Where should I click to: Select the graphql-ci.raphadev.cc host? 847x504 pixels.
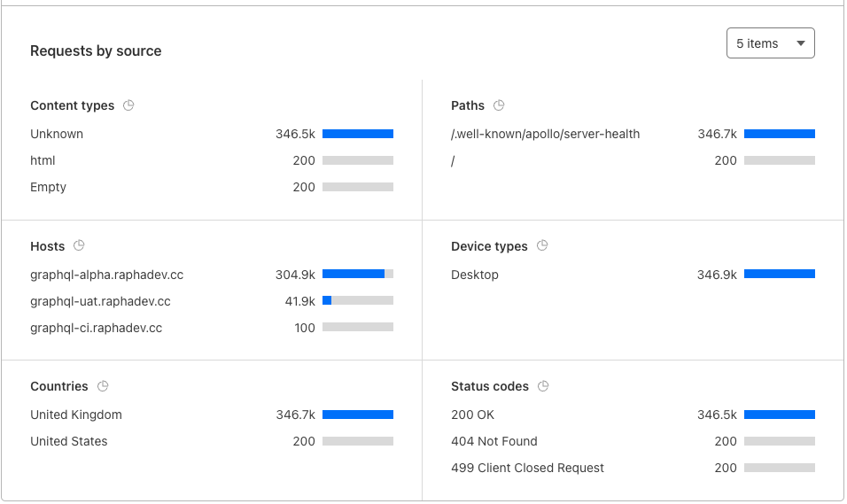pyautogui.click(x=96, y=328)
